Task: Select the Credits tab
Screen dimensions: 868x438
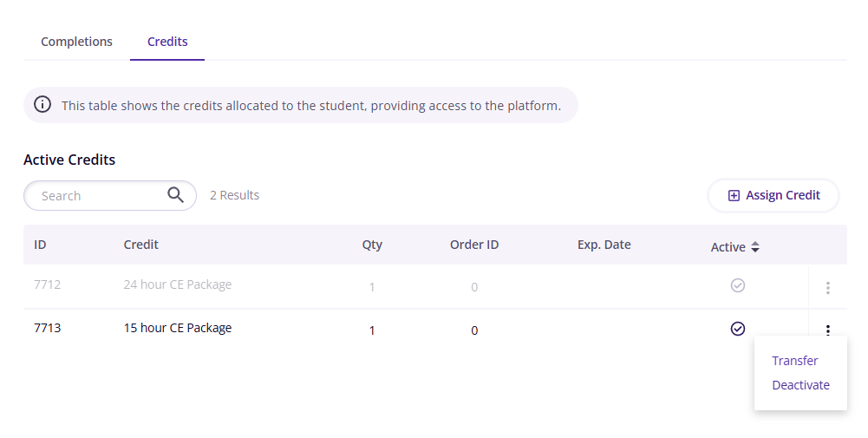Action: pos(167,42)
